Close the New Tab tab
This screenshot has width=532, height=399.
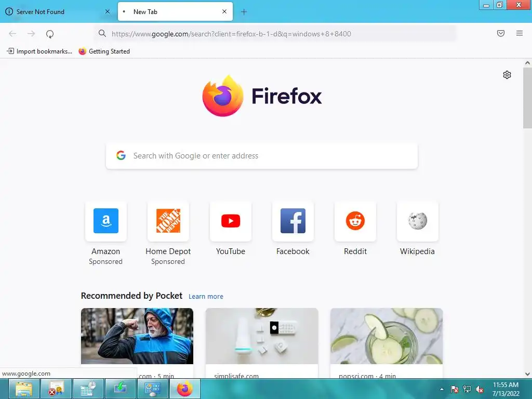(x=224, y=11)
